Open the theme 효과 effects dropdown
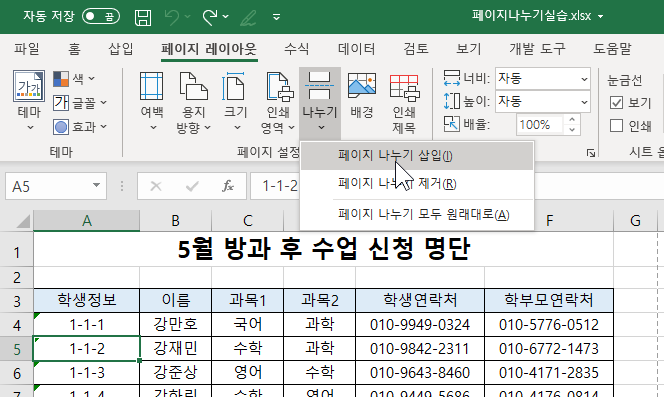Image resolution: width=664 pixels, height=397 pixels. click(80, 127)
